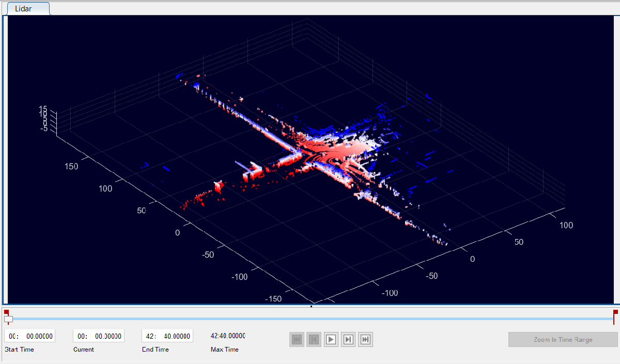This screenshot has width=620, height=364.
Task: Click the Start Time seconds field
Action: click(x=39, y=336)
